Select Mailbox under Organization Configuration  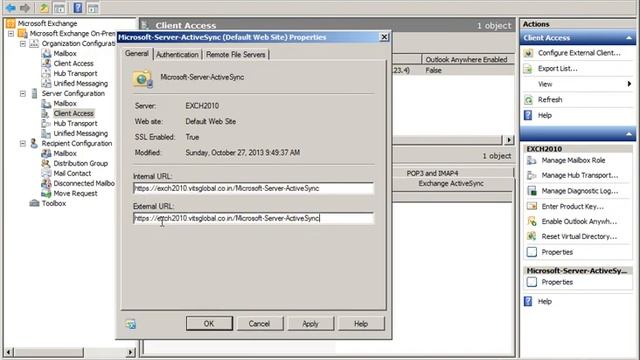[x=65, y=53]
